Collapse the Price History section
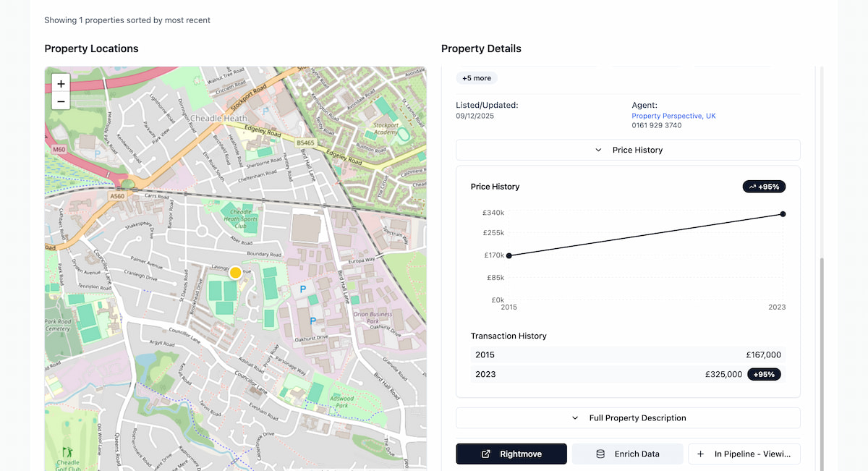 click(628, 150)
